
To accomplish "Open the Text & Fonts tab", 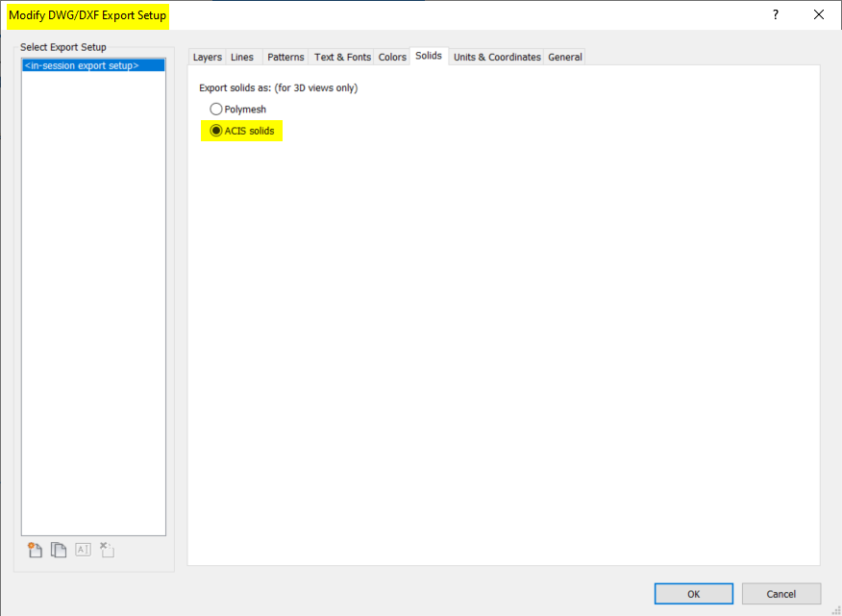I will click(x=341, y=57).
